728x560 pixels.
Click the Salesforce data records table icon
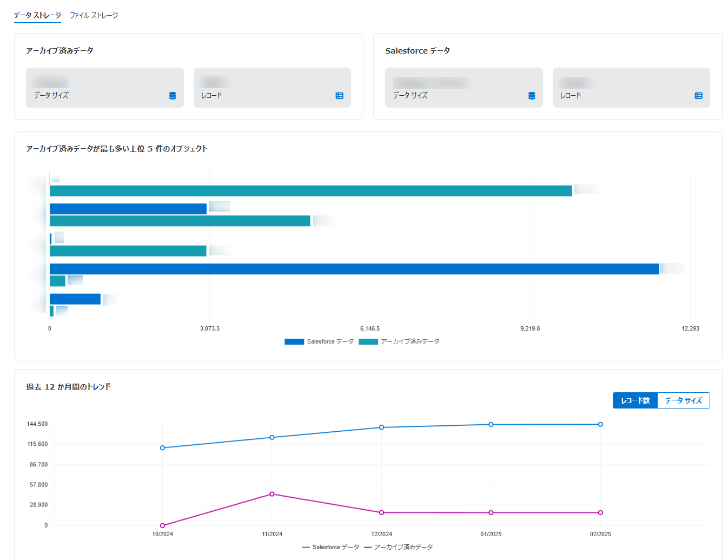click(x=698, y=96)
